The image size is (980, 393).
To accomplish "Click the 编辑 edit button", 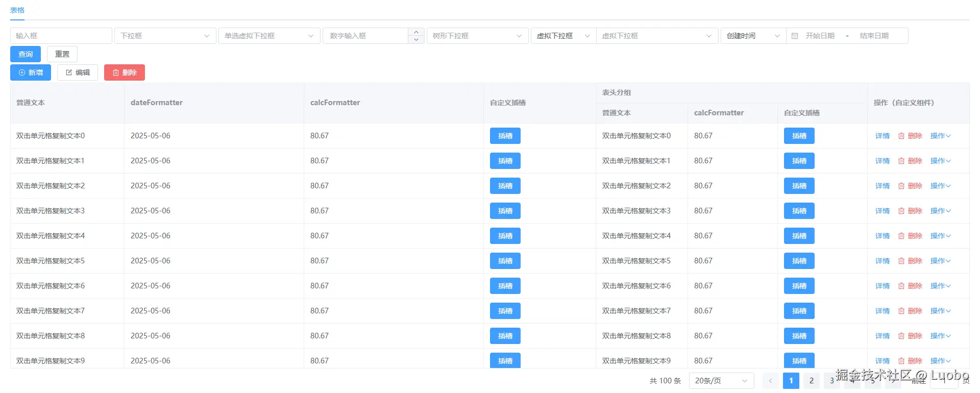I will pyautogui.click(x=78, y=72).
